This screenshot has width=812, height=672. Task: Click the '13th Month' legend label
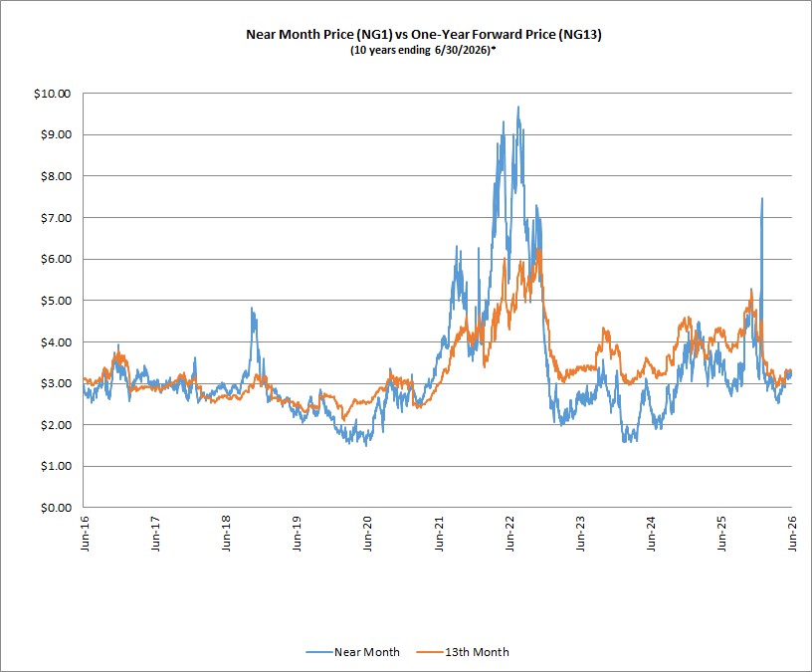coord(477,652)
